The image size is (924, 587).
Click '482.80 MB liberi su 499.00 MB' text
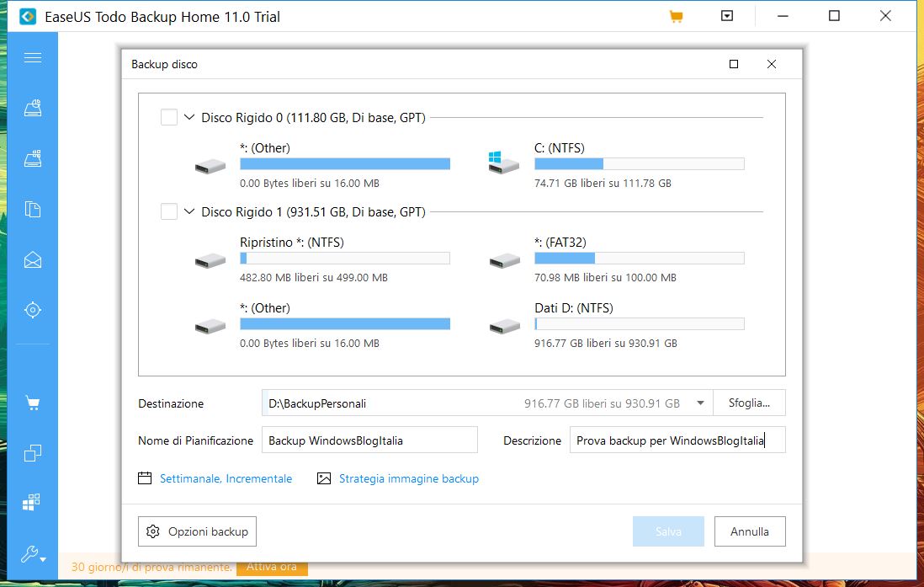(314, 277)
